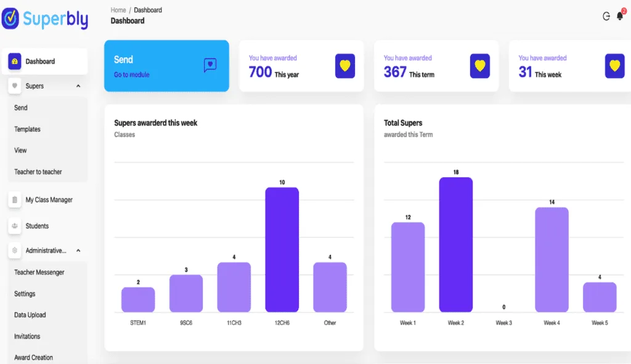
Task: Click the 'Supers awarderd this week' heading
Action: click(x=156, y=123)
